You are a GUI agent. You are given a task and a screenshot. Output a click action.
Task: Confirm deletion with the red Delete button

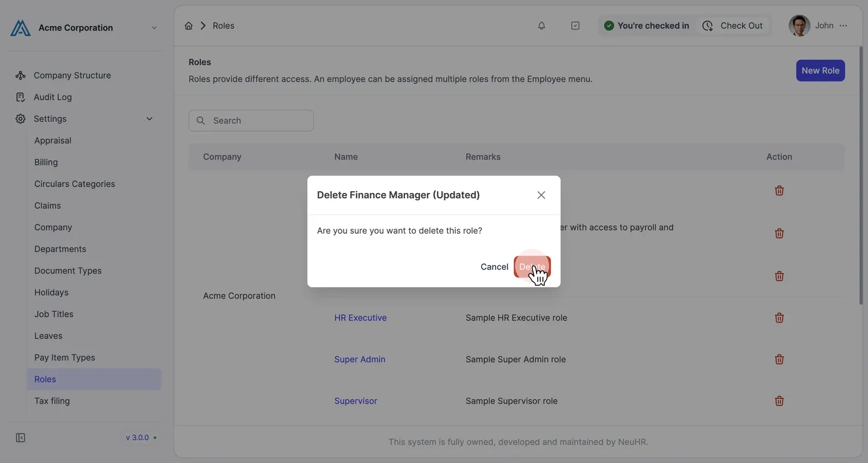(532, 266)
